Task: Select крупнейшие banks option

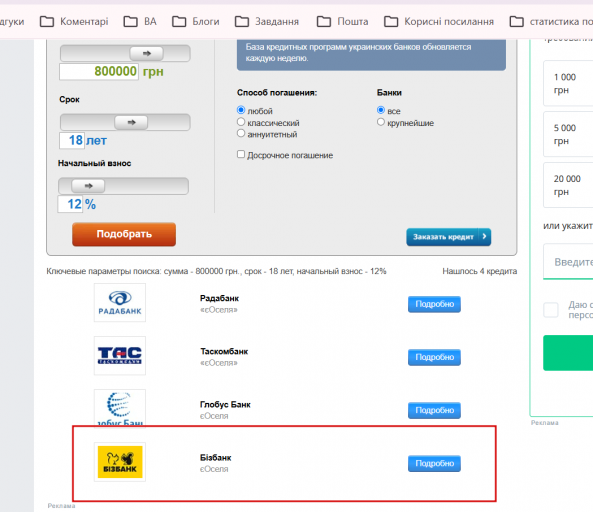Action: (x=381, y=122)
